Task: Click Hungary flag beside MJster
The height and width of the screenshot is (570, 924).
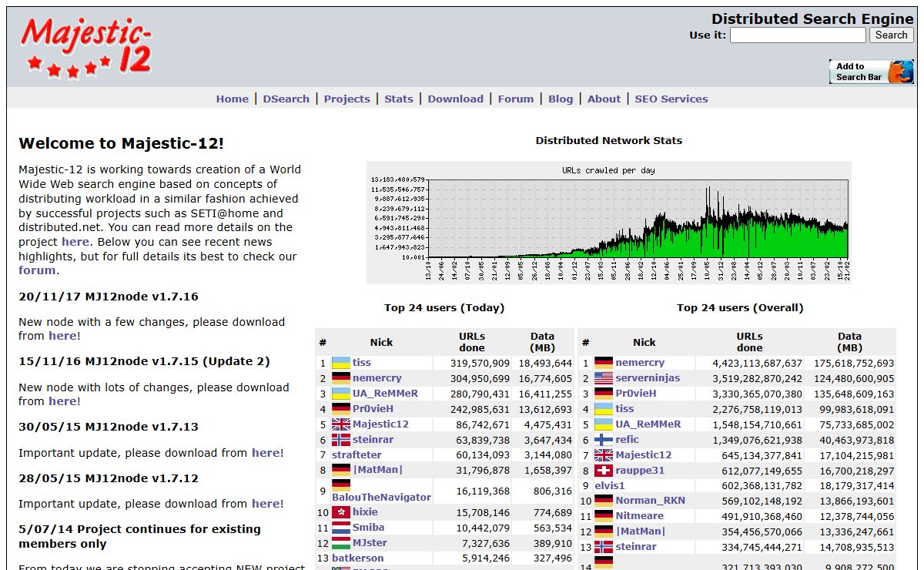Action: (x=341, y=543)
